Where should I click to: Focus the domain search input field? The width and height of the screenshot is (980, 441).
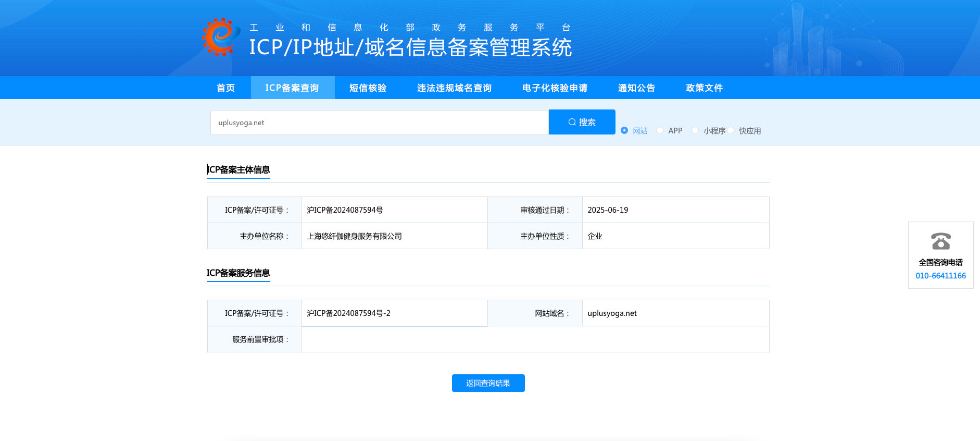[x=380, y=123]
